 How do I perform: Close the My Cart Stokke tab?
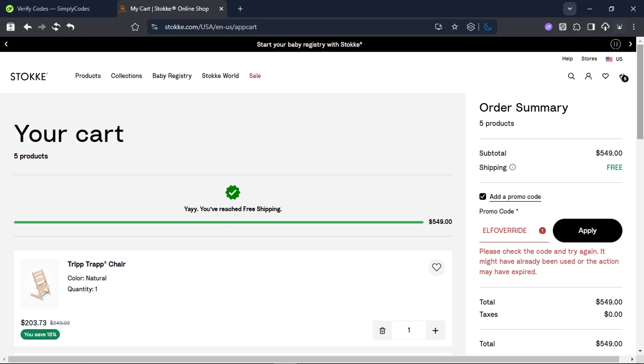(x=221, y=9)
